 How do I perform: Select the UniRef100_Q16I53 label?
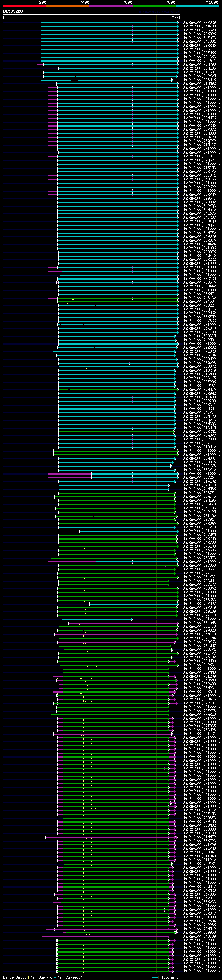click(199, 168)
